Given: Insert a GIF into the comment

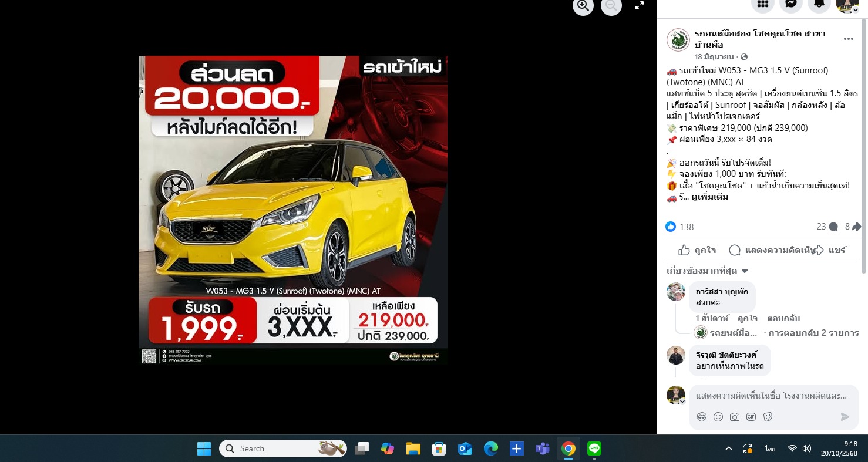Looking at the screenshot, I should coord(751,417).
